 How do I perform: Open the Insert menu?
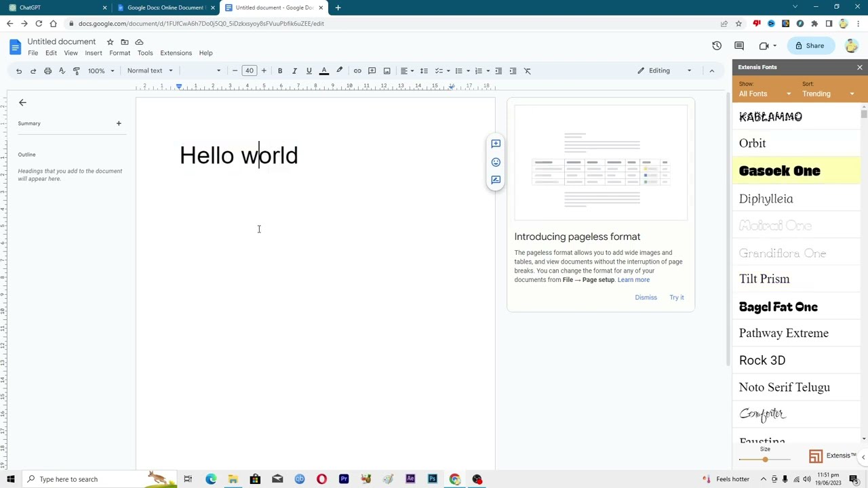[x=94, y=53]
